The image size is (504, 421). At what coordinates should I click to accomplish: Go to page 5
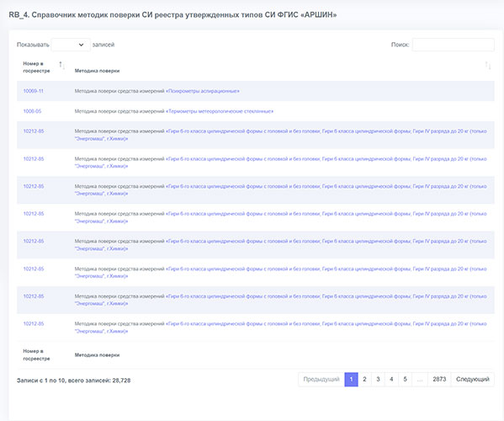click(x=405, y=379)
